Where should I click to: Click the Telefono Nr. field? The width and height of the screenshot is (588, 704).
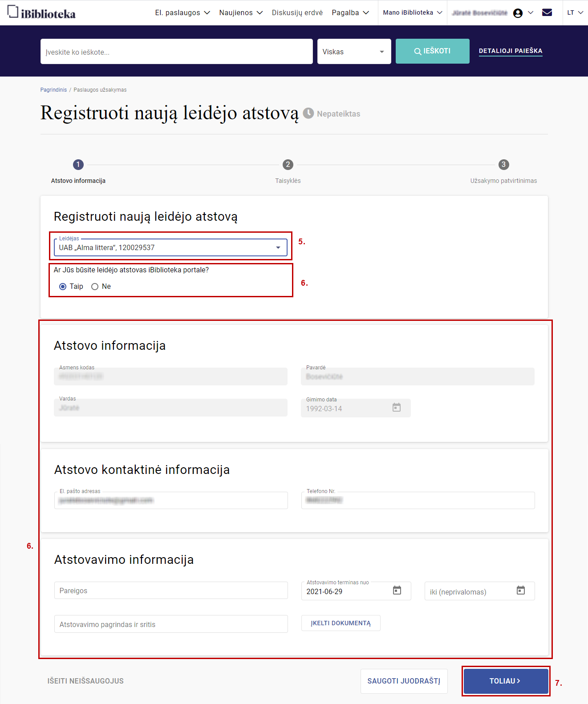pos(418,500)
